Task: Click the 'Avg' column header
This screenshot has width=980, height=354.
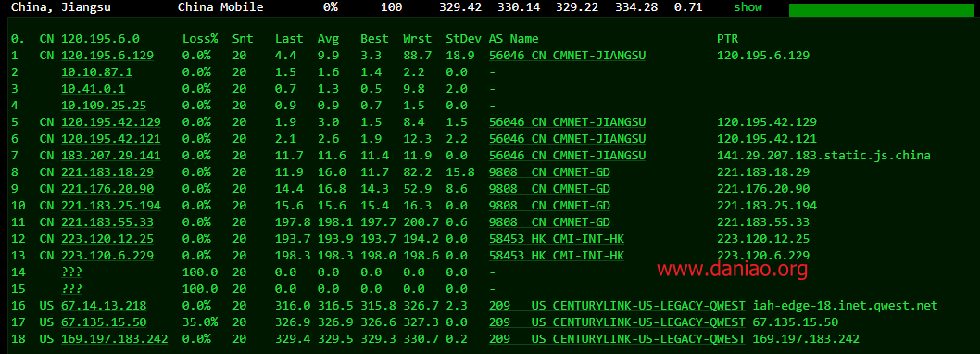Action: [x=328, y=39]
